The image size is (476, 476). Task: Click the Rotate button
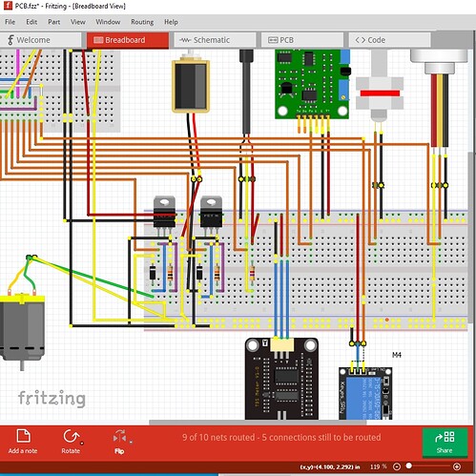point(71,442)
